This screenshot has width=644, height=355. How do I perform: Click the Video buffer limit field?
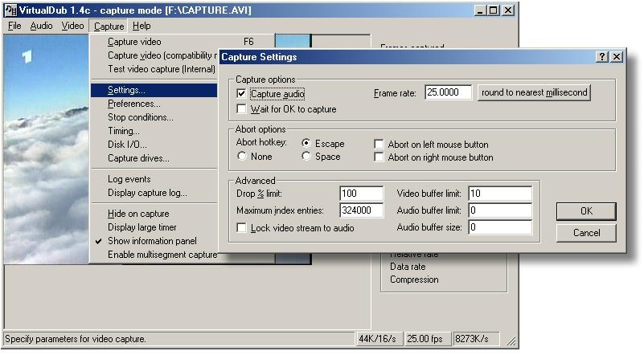point(500,194)
